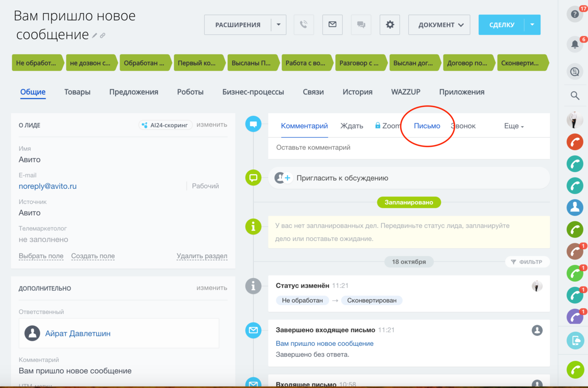Click the РАСШИРЕНИЯ button

pos(238,25)
